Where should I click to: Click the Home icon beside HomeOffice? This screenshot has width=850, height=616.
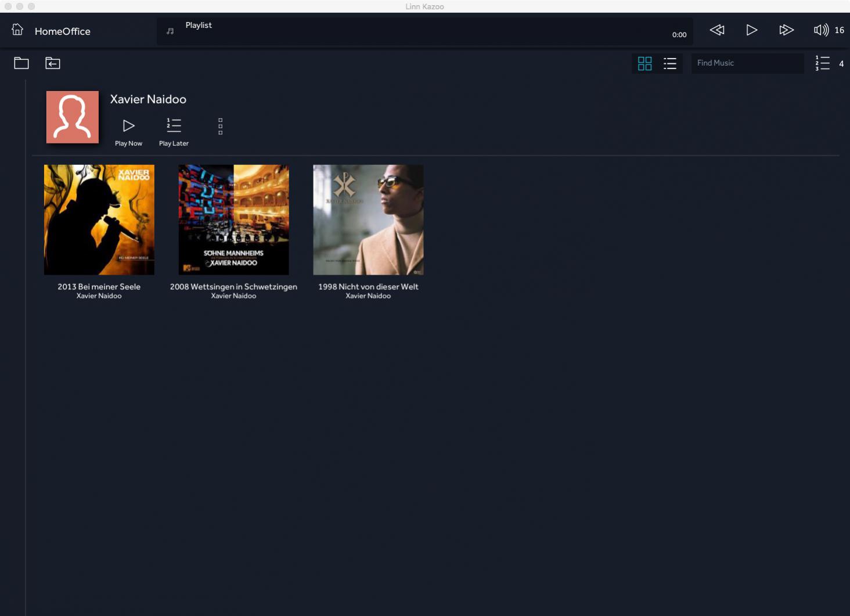click(x=17, y=30)
